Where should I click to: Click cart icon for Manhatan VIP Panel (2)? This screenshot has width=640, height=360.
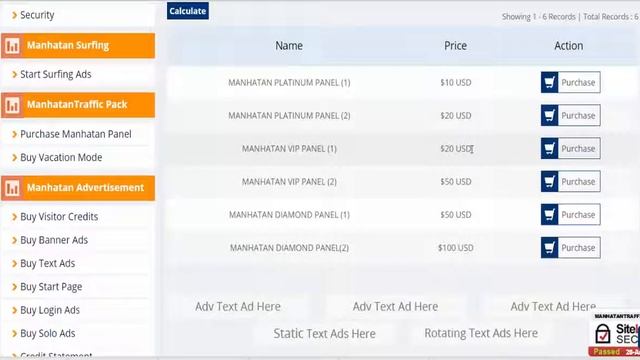(x=549, y=182)
